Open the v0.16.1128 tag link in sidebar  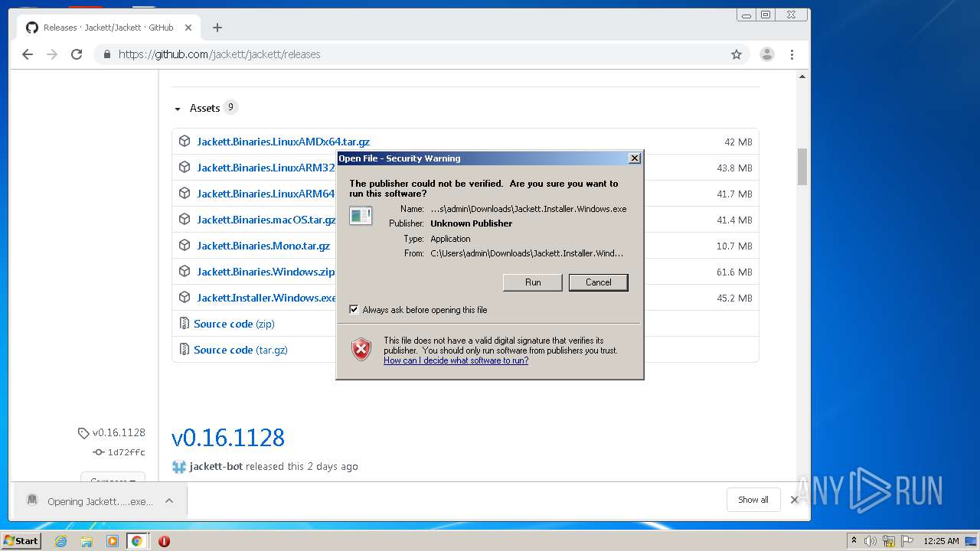(x=112, y=432)
